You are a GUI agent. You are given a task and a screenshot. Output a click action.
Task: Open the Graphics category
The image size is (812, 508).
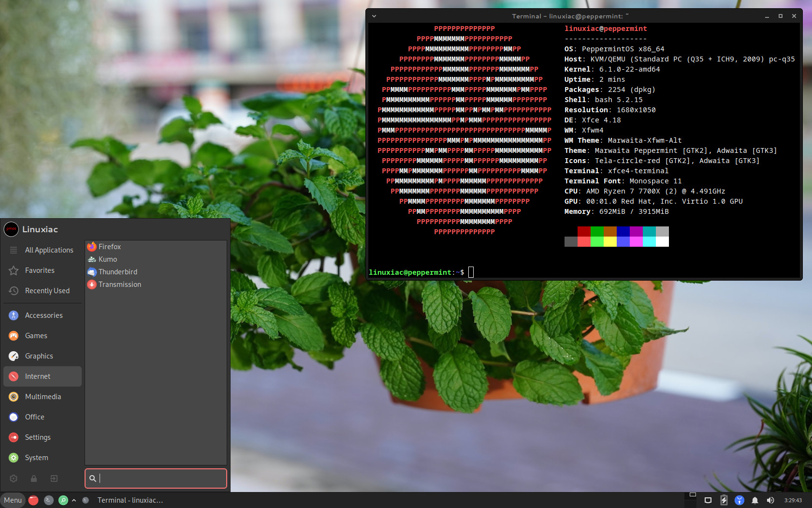click(x=43, y=356)
